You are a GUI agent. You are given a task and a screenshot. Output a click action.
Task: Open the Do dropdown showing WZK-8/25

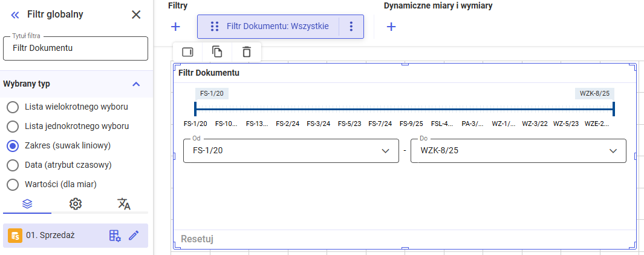[x=518, y=151]
